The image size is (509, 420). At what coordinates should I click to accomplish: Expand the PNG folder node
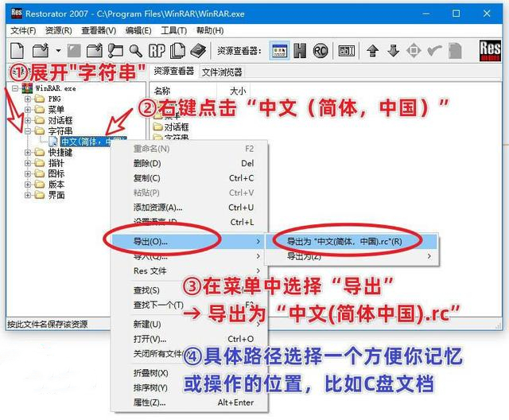[28, 99]
